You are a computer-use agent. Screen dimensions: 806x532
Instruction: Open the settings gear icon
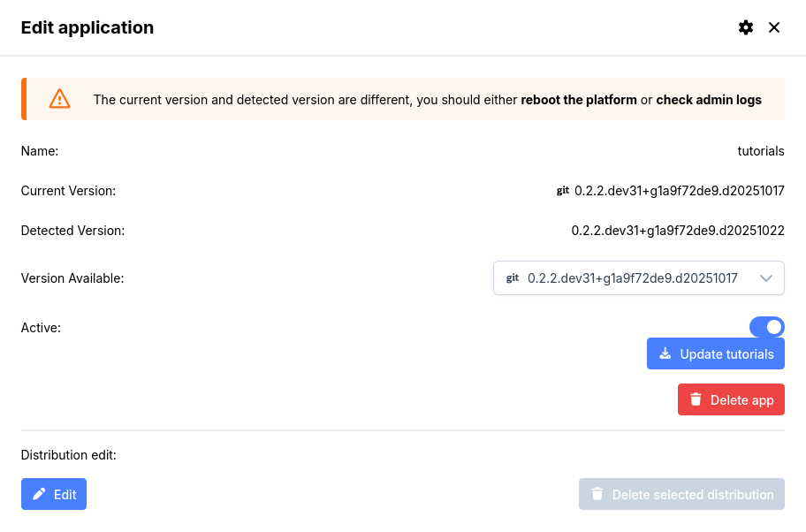[746, 27]
